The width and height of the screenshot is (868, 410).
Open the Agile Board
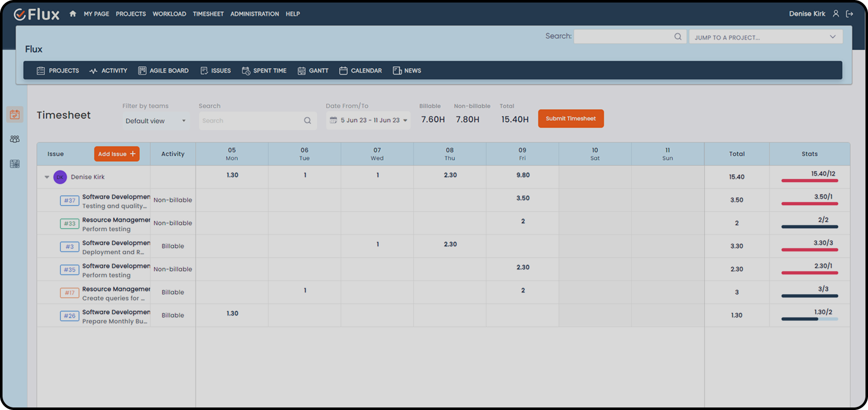(164, 71)
